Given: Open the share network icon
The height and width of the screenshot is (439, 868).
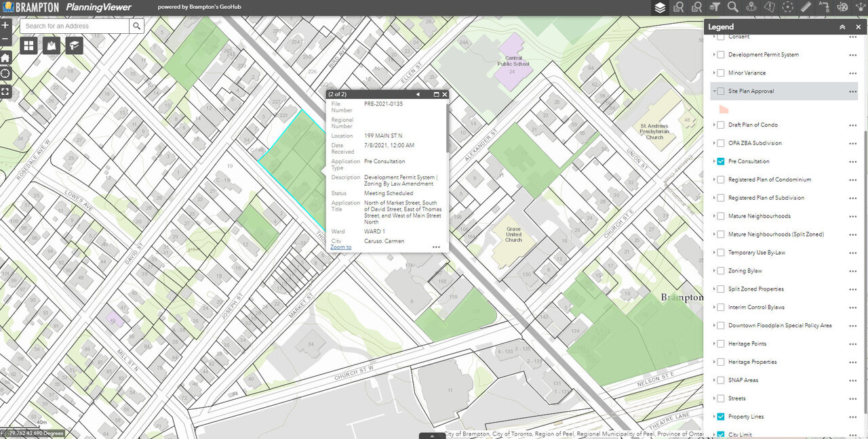Looking at the screenshot, I should pyautogui.click(x=861, y=7).
